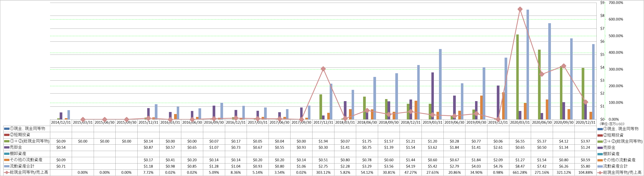
Task: Click the left legend row label 売掛金
Action: pyautogui.click(x=16, y=147)
